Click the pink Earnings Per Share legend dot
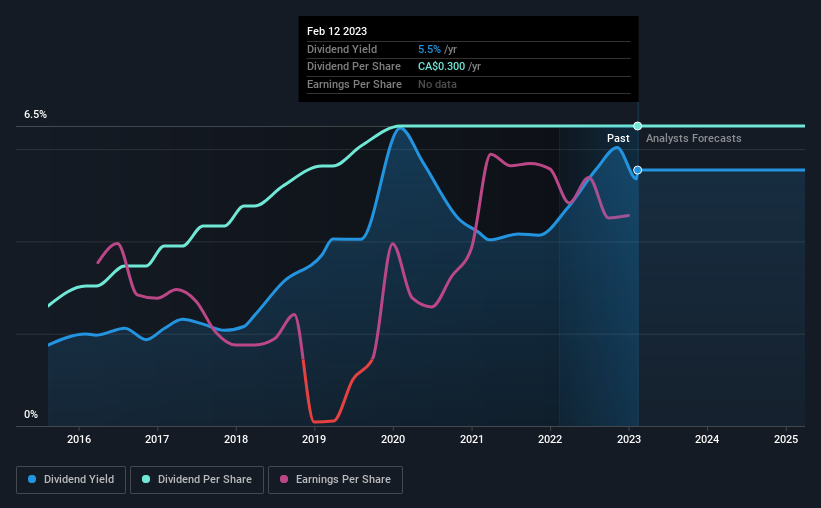 [x=284, y=479]
